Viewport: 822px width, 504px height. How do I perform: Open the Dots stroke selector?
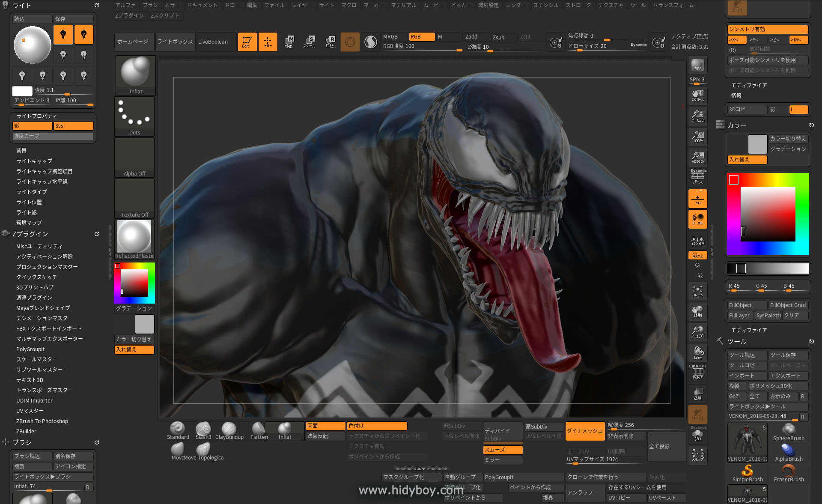tap(134, 116)
